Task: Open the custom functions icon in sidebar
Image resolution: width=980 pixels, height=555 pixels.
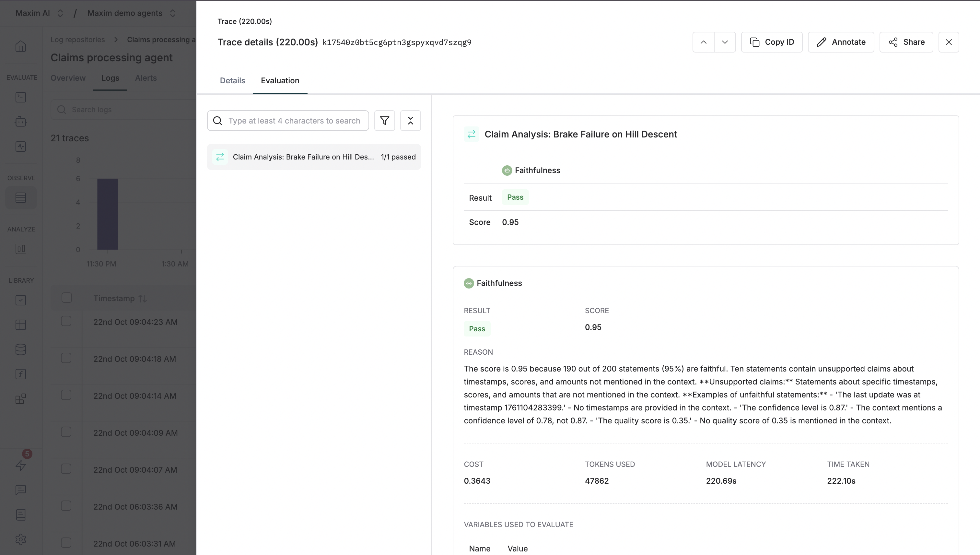Action: 21,374
